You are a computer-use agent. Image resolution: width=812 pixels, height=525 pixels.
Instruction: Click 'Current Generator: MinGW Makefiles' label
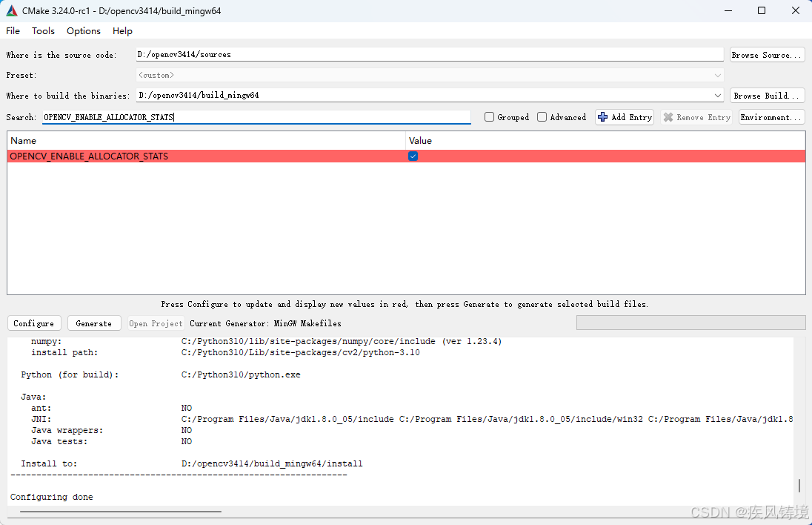266,323
